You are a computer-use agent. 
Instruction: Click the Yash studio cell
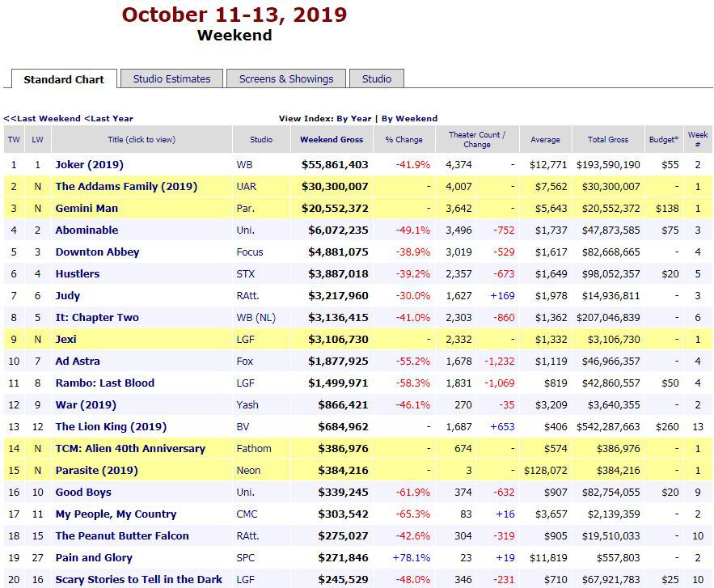(247, 405)
